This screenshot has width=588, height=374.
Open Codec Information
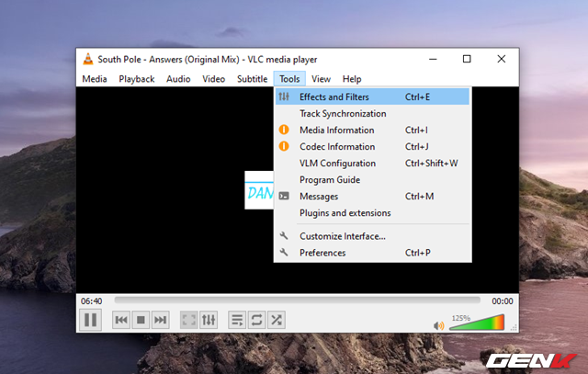372,146
